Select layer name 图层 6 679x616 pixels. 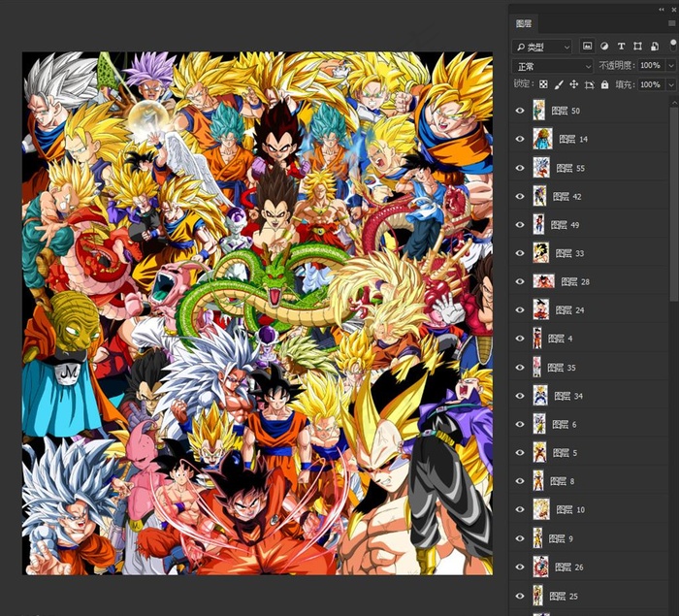tap(565, 425)
